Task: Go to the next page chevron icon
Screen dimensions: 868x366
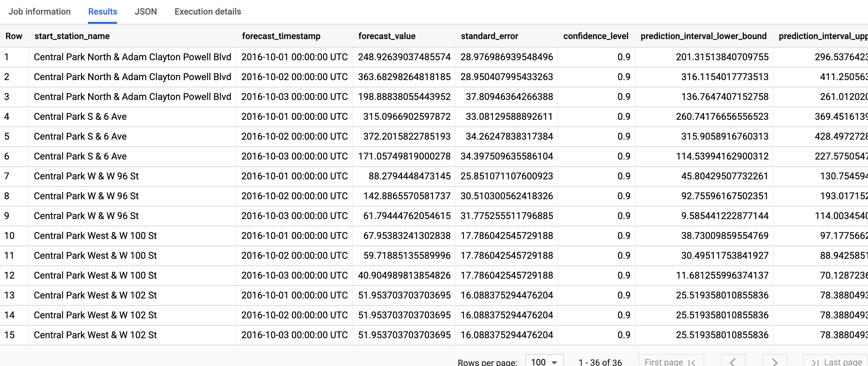Action: [x=774, y=362]
